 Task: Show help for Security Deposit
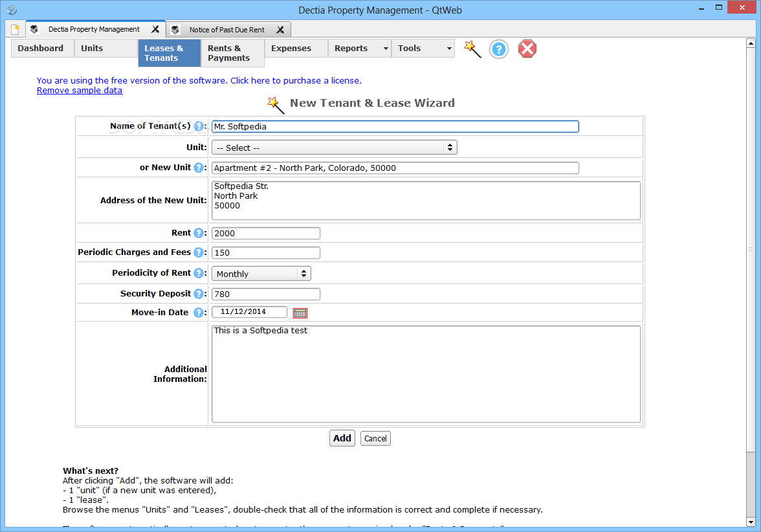[x=199, y=294]
